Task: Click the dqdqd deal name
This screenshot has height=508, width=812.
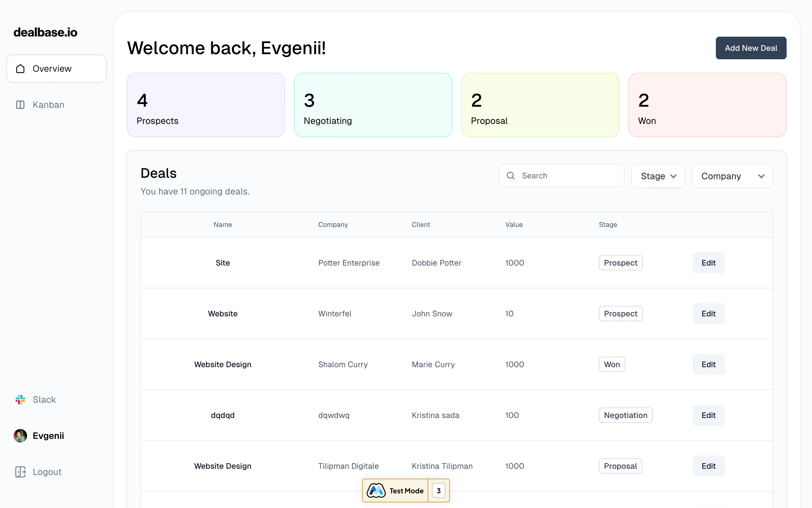Action: point(223,415)
